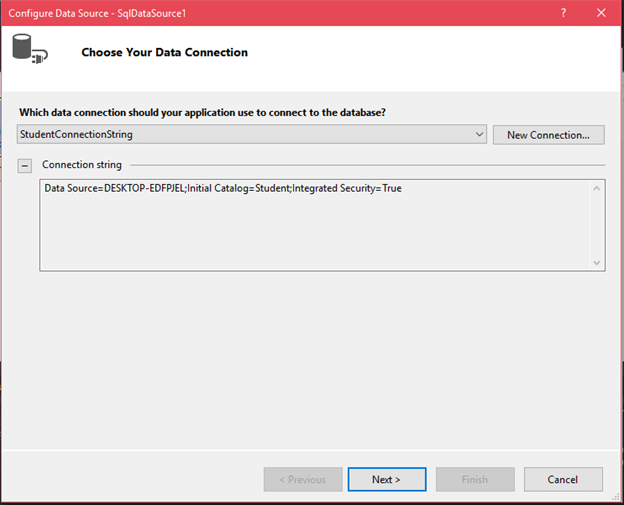Viewport: 624px width, 505px height.
Task: Select the StudentConnectionString combo box field
Action: pyautogui.click(x=240, y=134)
